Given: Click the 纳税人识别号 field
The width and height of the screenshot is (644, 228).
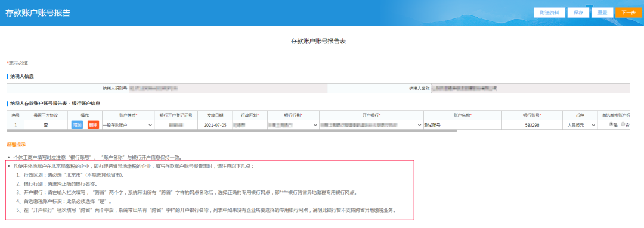Looking at the screenshot, I should [x=227, y=88].
